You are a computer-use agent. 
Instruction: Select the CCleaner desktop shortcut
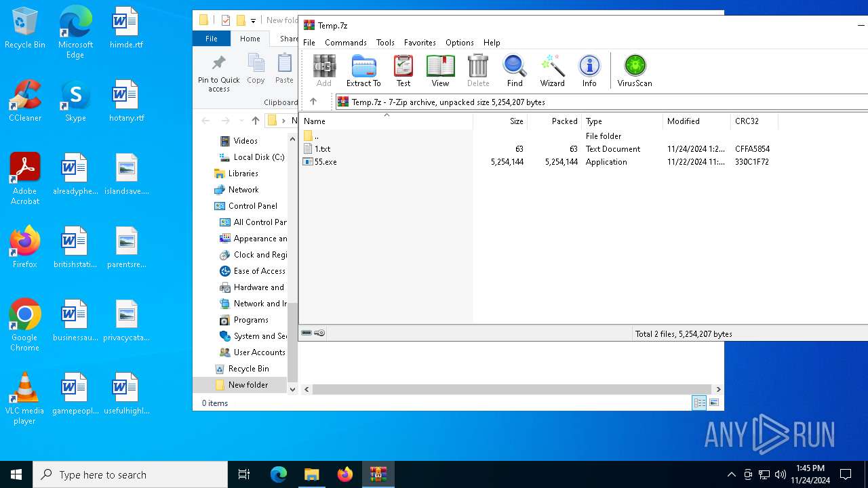coord(25,101)
